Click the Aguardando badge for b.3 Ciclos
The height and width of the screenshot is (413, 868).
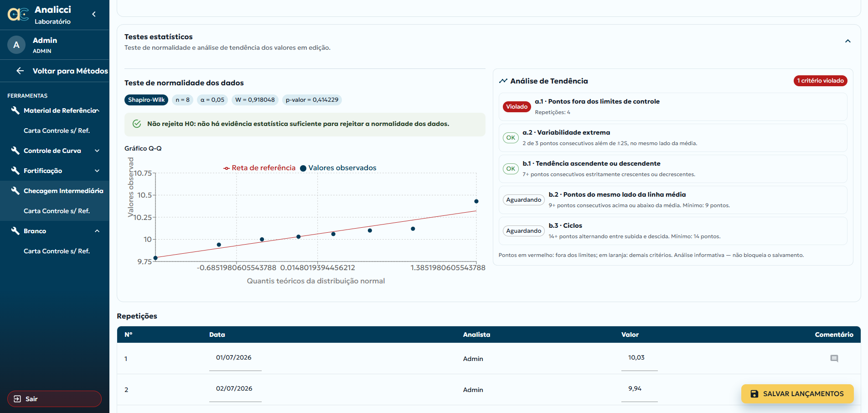(523, 231)
